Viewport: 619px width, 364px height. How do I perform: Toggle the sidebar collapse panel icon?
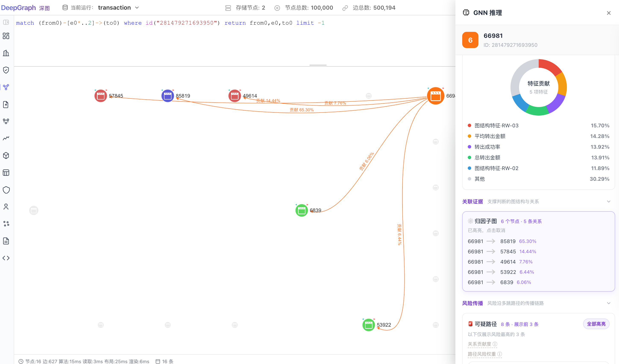pyautogui.click(x=6, y=22)
